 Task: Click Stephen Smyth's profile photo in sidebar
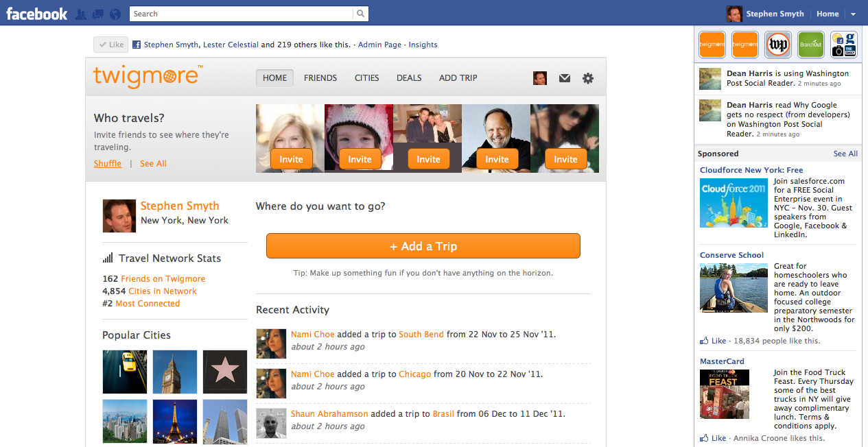(119, 216)
